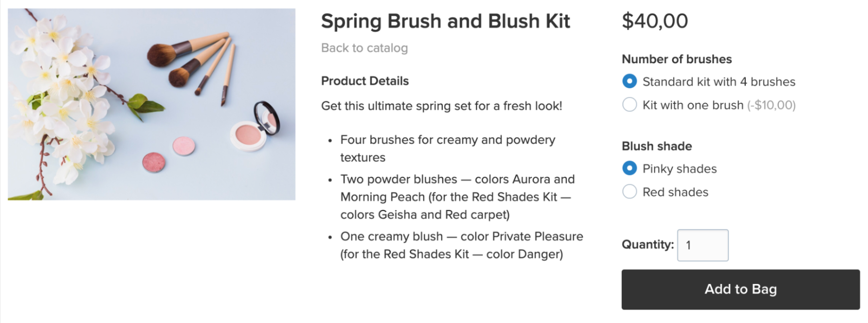The image size is (868, 323).
Task: Click the fresh look tagline sentence
Action: pos(441,106)
